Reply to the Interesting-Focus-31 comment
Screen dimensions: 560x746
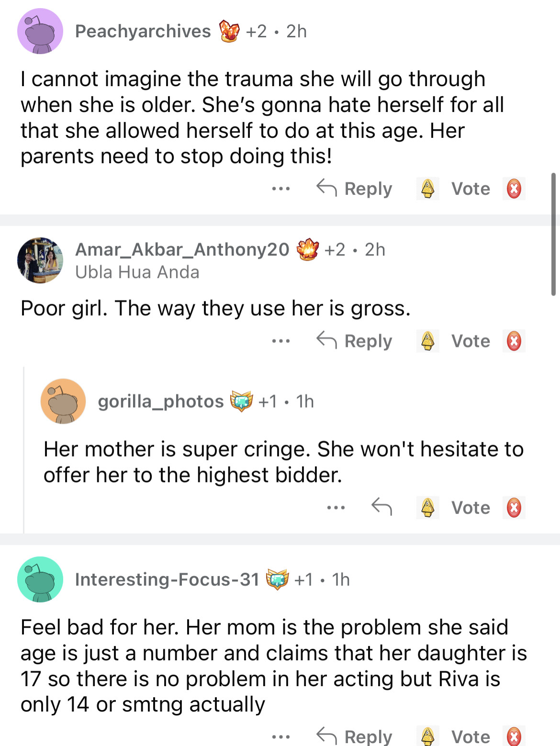(x=355, y=736)
